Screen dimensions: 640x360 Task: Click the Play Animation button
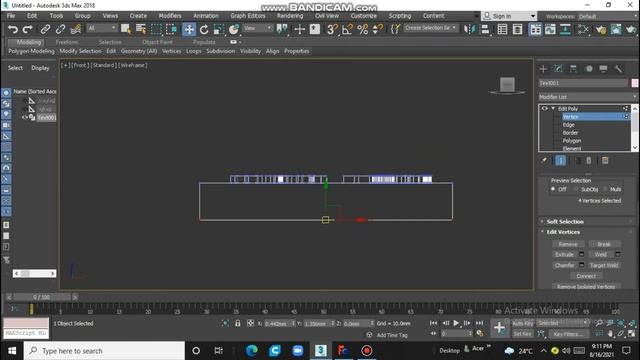pyautogui.click(x=456, y=323)
